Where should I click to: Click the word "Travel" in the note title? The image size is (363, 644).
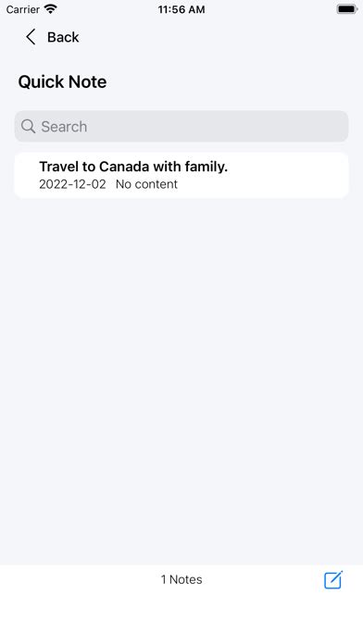point(57,167)
